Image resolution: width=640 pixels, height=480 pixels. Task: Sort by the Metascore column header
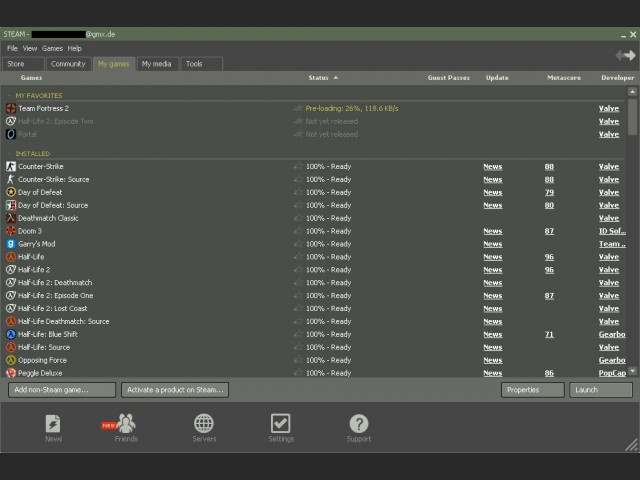(564, 78)
